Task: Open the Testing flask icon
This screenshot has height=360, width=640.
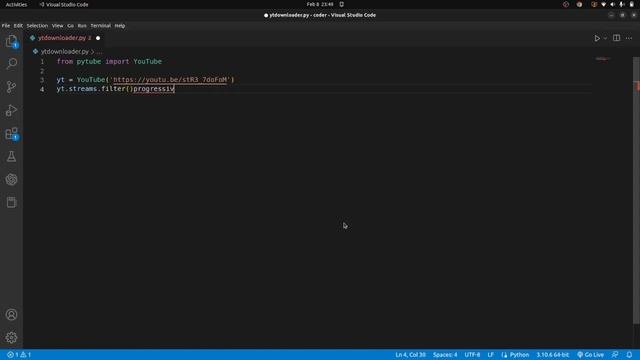Action: [x=11, y=156]
